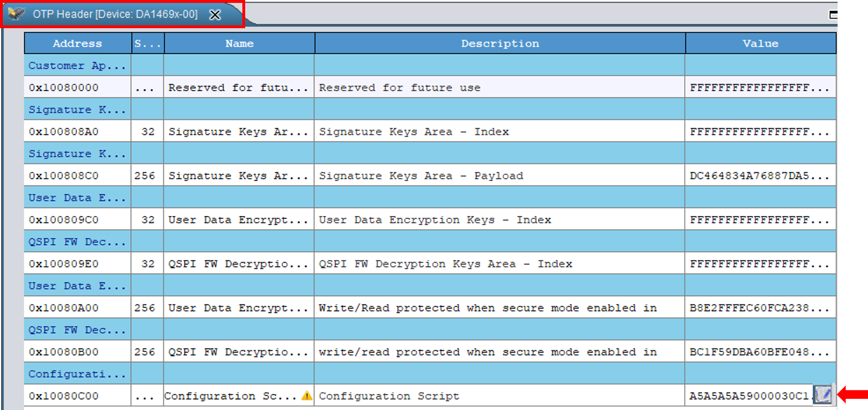Click 'Reserved for future use' description
Viewport: 868px width, 410px height.
(400, 87)
